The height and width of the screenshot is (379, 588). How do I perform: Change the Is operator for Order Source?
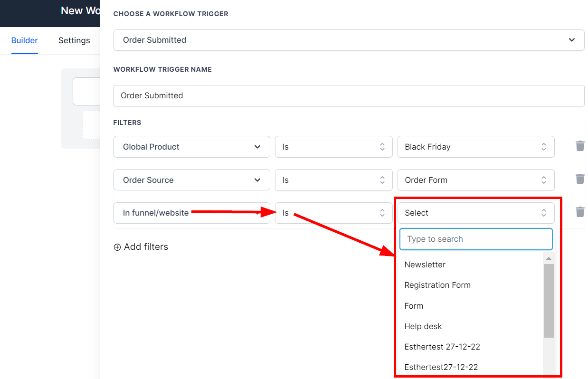click(333, 180)
